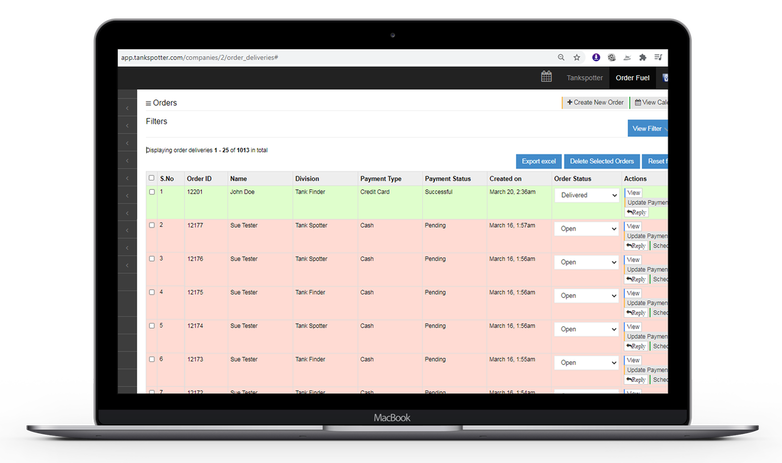782x463 pixels.
Task: Tick the checkbox for order 12174
Action: point(152,325)
